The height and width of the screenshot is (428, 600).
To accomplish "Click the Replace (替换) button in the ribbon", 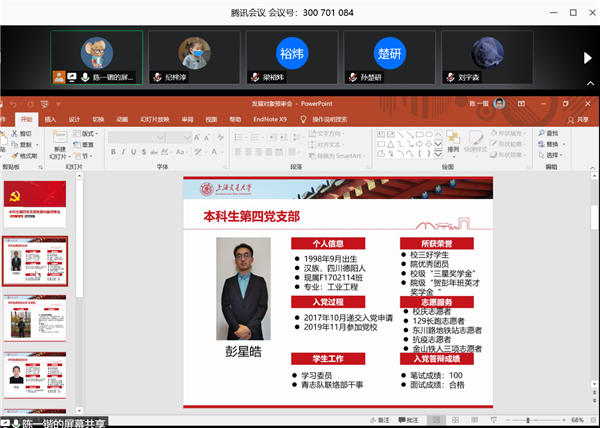I will (550, 144).
